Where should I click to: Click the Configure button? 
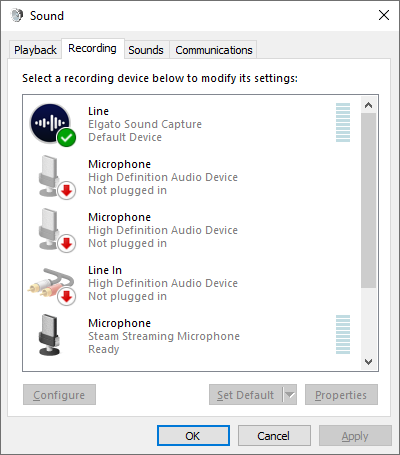tap(59, 395)
